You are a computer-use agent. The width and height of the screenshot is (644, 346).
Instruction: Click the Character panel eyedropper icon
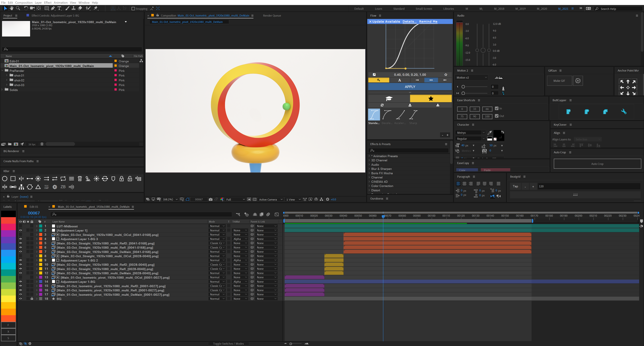click(490, 133)
